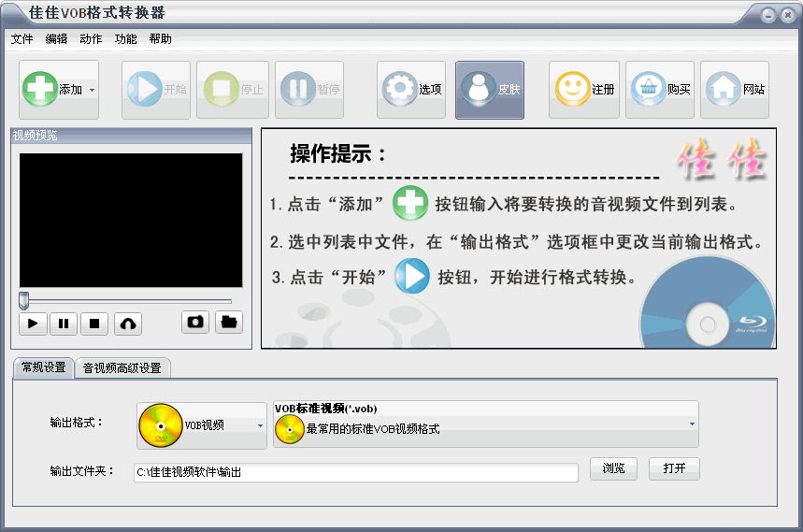Image resolution: width=803 pixels, height=532 pixels.
Task: Click the 皮肤 (Skin) toolbar button
Action: [x=490, y=90]
